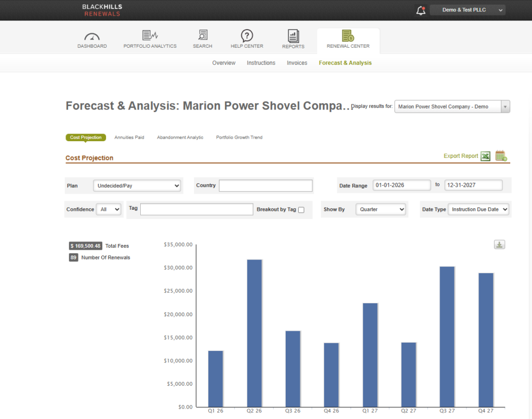
Task: Open the Invoices sub-menu item
Action: pyautogui.click(x=297, y=63)
